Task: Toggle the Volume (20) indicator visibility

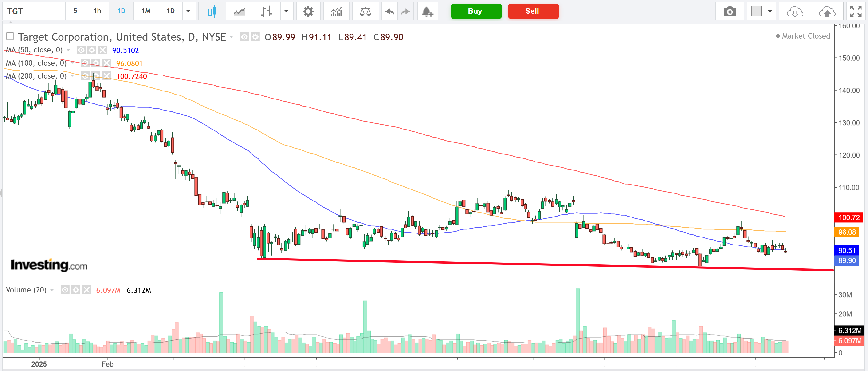Action: (x=65, y=290)
